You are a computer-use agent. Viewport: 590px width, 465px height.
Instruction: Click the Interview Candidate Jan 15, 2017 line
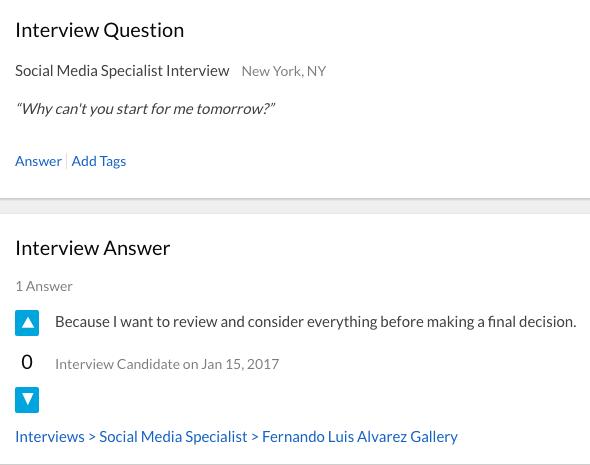(x=167, y=364)
